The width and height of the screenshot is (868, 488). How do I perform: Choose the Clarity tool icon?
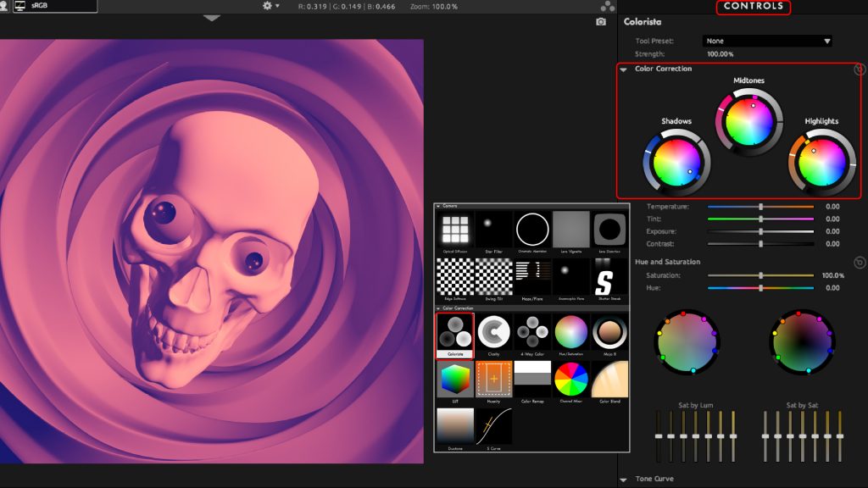coord(493,333)
